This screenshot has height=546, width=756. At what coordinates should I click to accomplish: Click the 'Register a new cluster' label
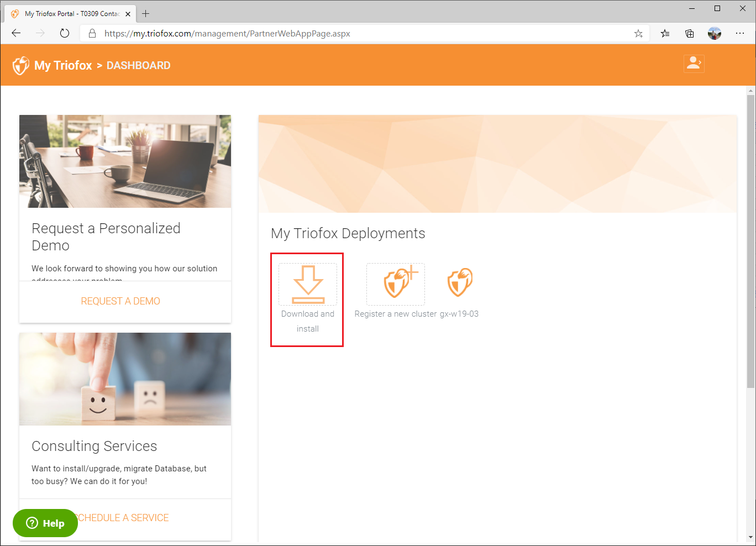(396, 314)
